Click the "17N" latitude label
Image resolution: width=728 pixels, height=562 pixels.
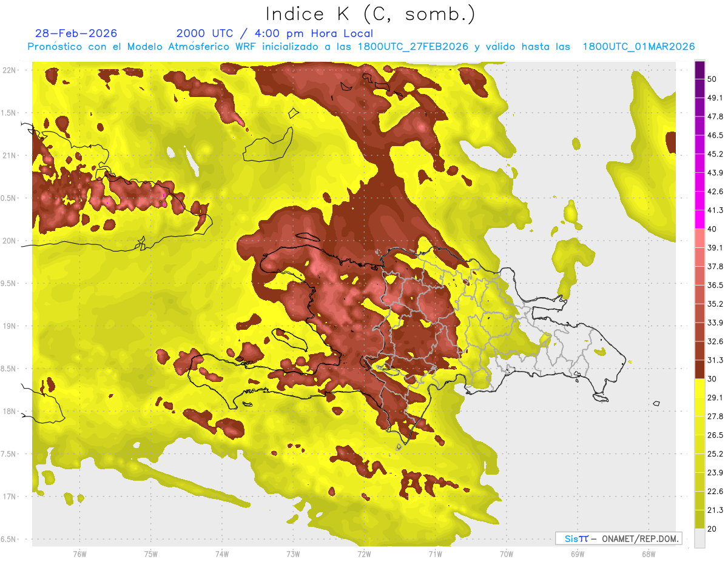(x=10, y=497)
